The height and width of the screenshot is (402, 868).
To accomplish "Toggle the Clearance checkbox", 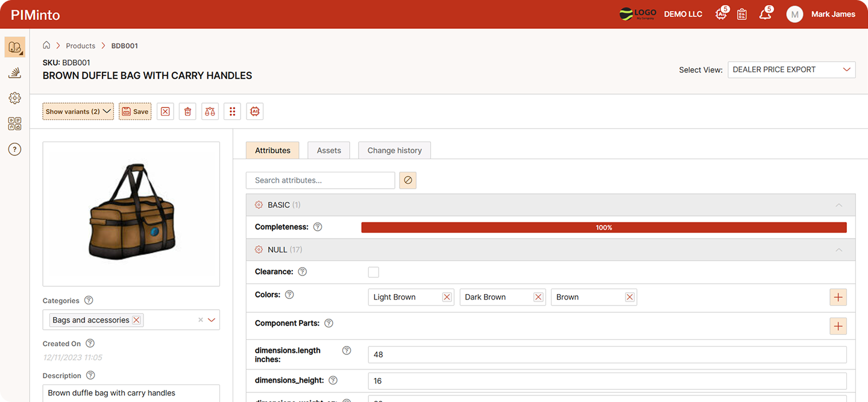I will pos(373,272).
